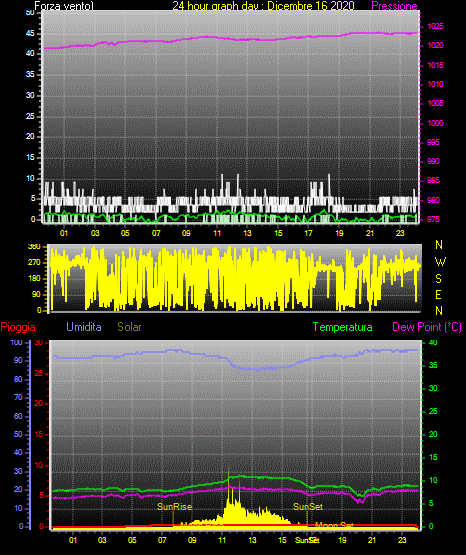The height and width of the screenshot is (555, 466).
Task: Click wind direction axis value "90"
Action: [x=36, y=294]
